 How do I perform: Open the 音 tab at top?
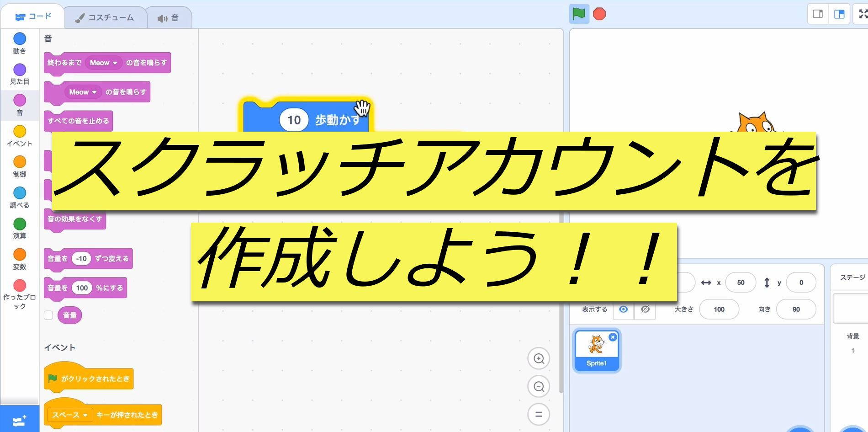[169, 18]
